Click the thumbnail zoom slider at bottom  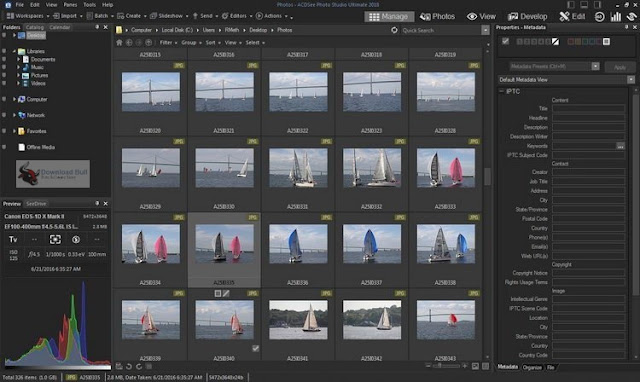446,366
